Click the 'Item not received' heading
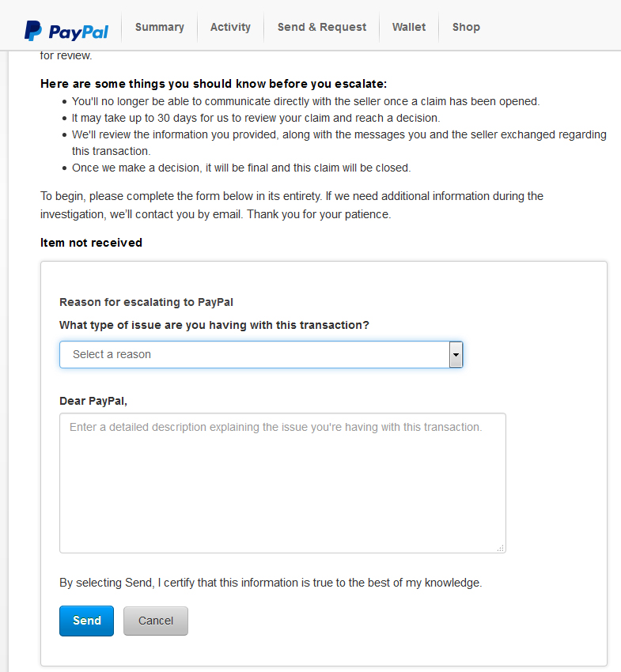 tap(91, 243)
